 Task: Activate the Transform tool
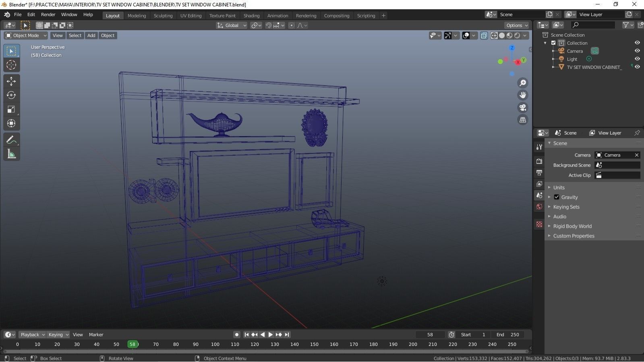click(11, 123)
